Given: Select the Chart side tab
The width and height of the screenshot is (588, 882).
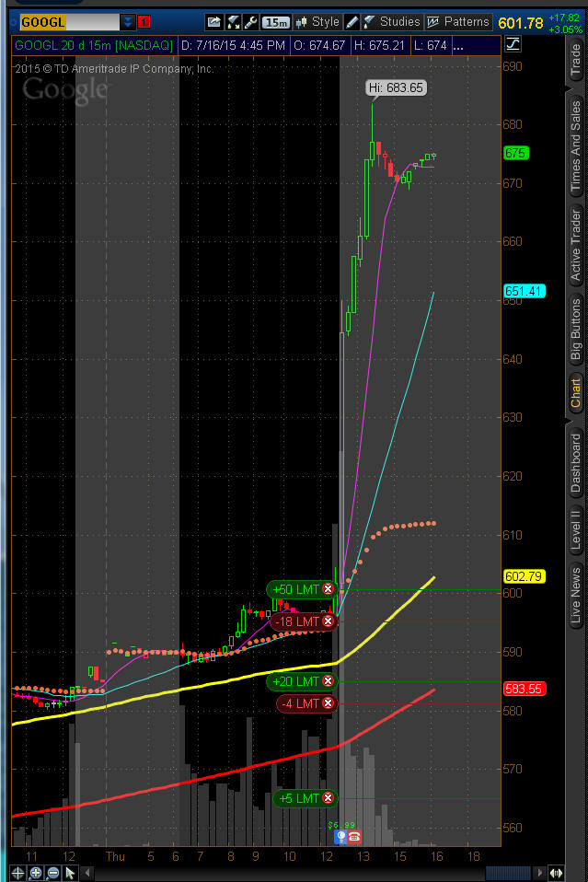Looking at the screenshot, I should point(576,392).
